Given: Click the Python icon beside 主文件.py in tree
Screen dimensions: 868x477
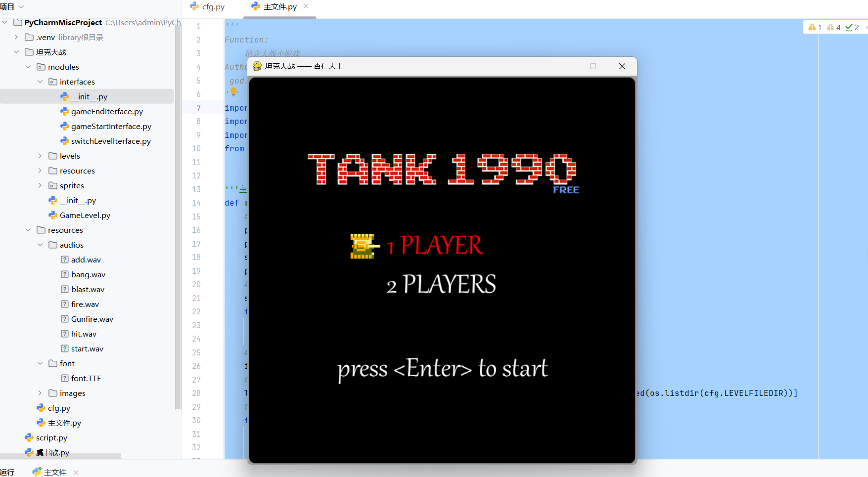Looking at the screenshot, I should [41, 423].
